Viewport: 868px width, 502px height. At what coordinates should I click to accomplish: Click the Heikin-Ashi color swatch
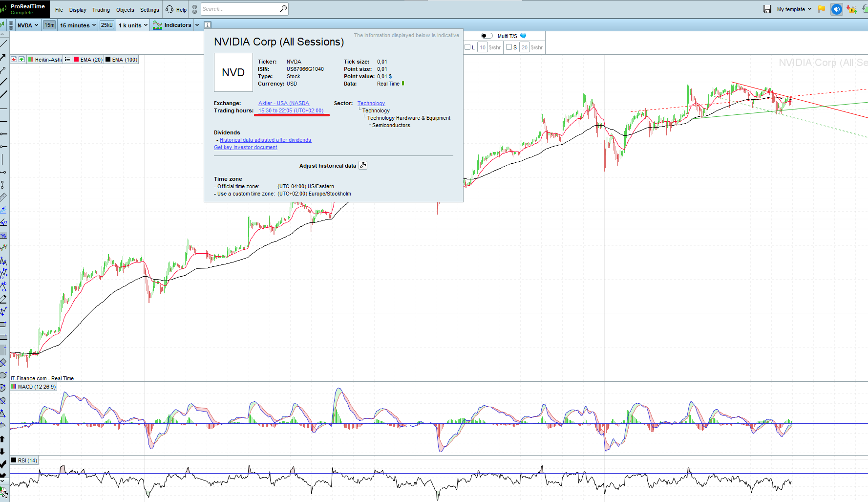click(x=31, y=60)
